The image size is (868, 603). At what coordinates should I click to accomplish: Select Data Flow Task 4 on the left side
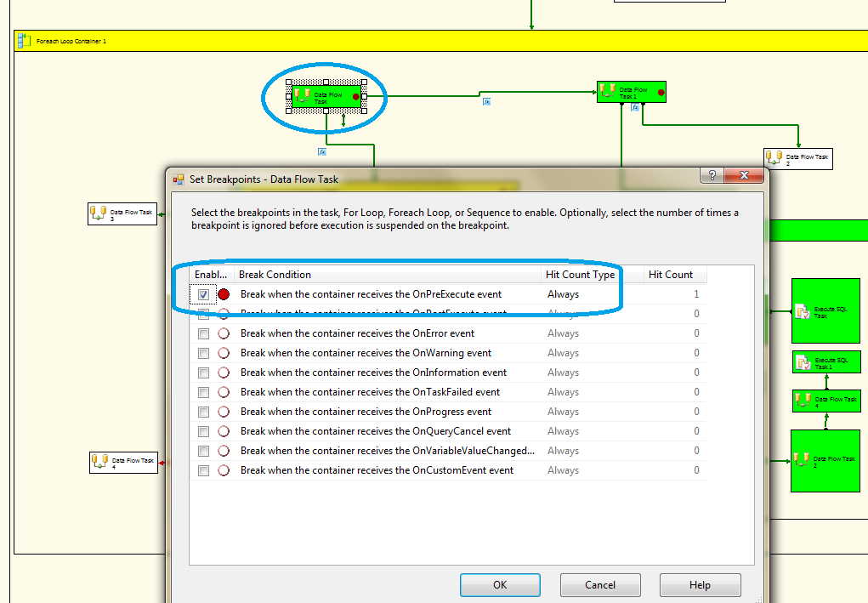point(123,462)
